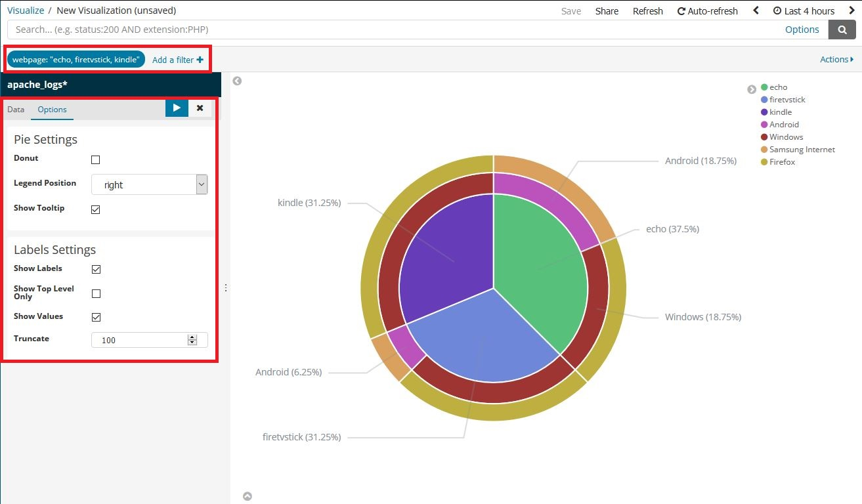Click the kindle legend color dot

click(764, 112)
